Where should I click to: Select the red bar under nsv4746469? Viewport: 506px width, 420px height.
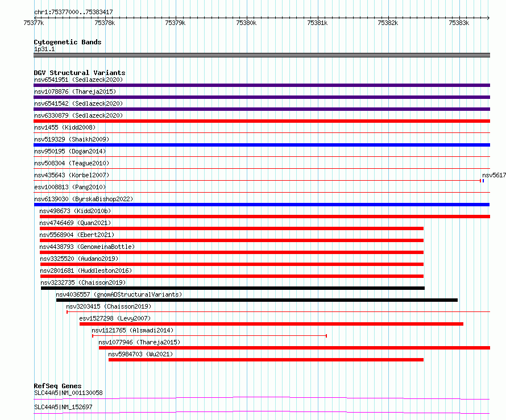[x=231, y=228]
